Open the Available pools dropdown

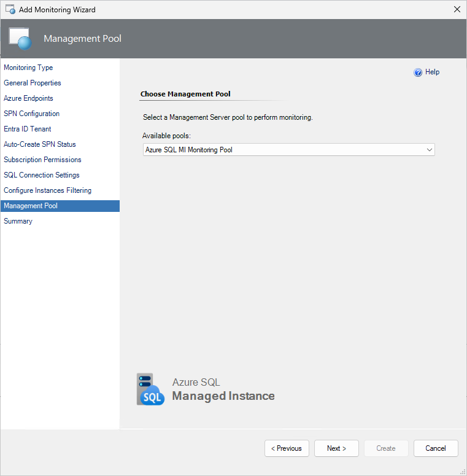(x=288, y=150)
